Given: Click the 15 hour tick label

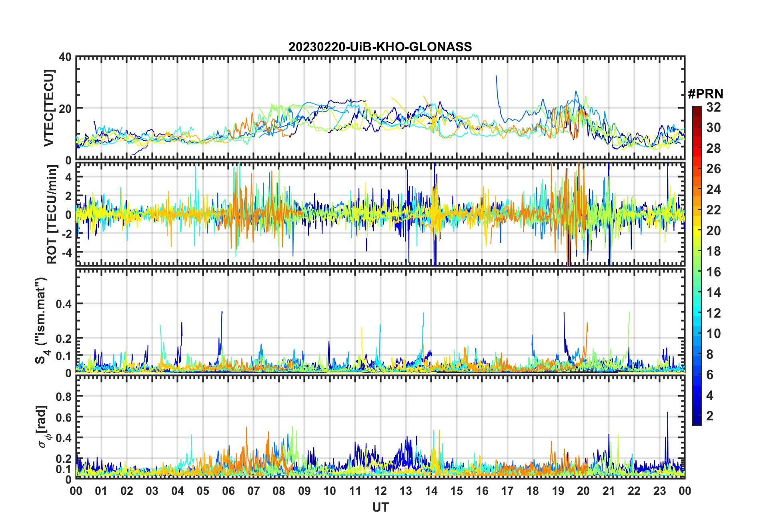Looking at the screenshot, I should tap(457, 491).
